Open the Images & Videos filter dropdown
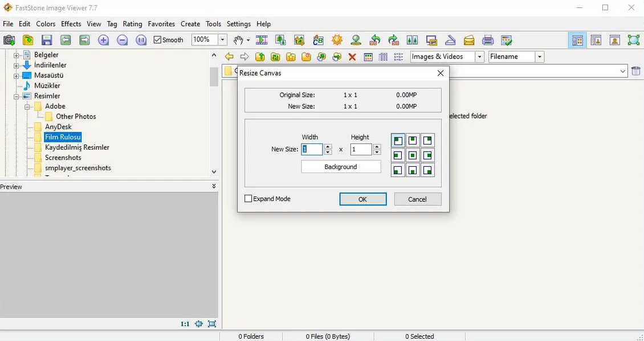 479,57
